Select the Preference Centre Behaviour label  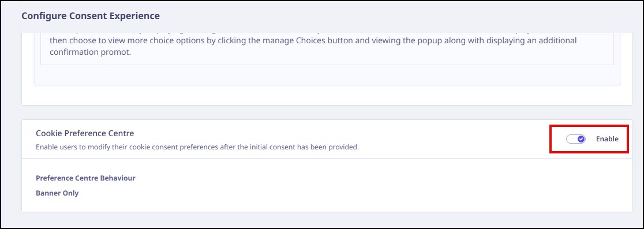(x=85, y=178)
